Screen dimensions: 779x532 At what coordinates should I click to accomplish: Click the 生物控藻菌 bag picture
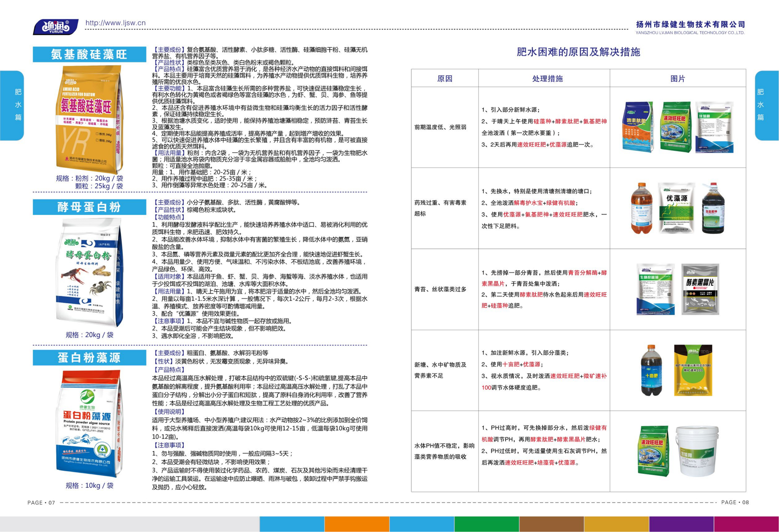pos(656,289)
